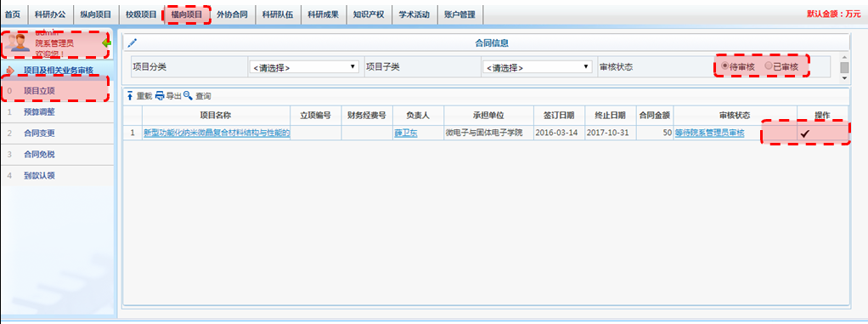Open the 科研办公 tab
The width and height of the screenshot is (868, 324).
[x=49, y=15]
